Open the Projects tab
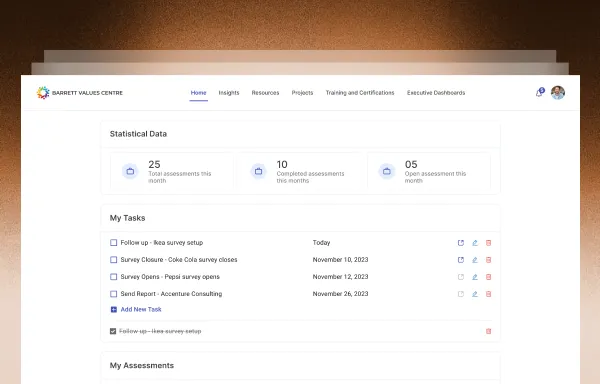The image size is (600, 384). 302,93
